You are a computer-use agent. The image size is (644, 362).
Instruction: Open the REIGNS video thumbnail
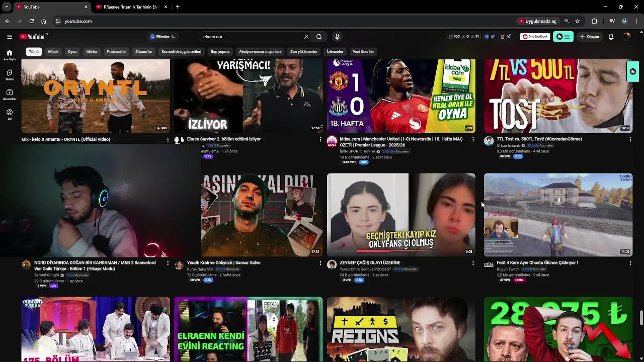click(401, 329)
